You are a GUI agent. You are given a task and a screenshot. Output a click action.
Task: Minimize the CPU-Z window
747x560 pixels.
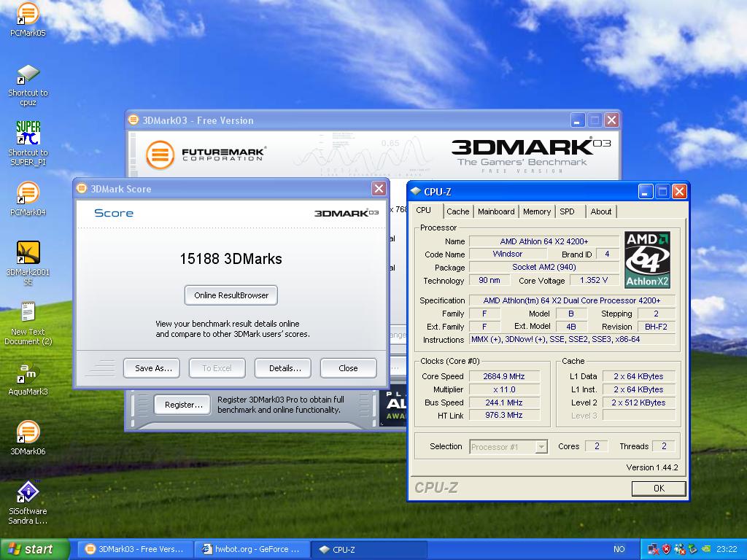click(x=645, y=192)
